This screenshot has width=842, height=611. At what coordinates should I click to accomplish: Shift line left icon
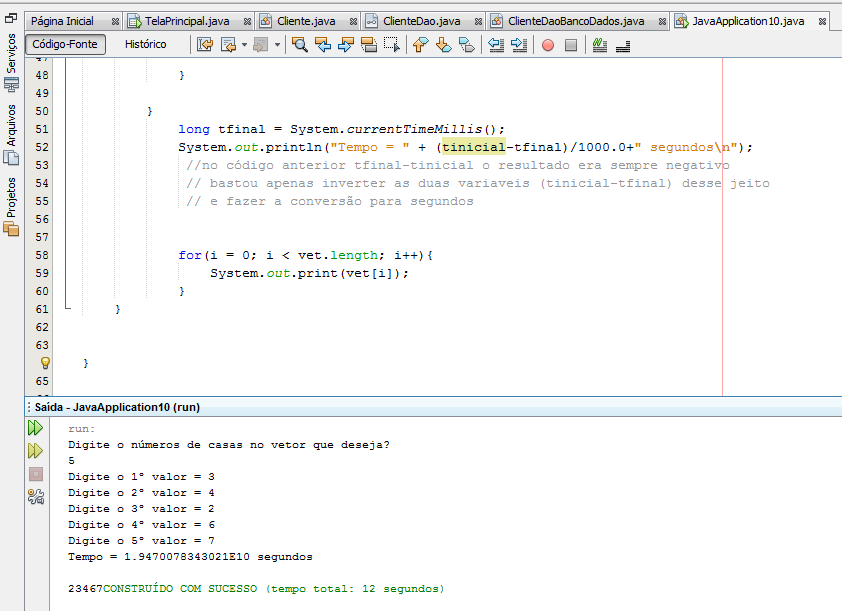[496, 45]
